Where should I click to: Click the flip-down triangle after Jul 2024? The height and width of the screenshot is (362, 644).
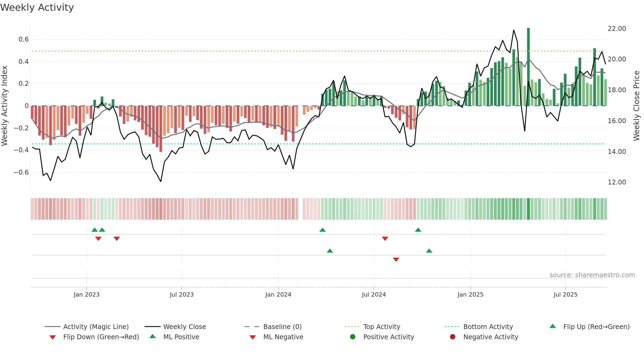point(385,239)
